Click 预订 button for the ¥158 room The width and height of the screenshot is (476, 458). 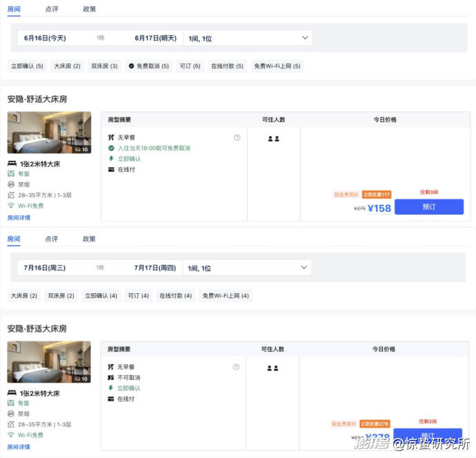click(428, 207)
